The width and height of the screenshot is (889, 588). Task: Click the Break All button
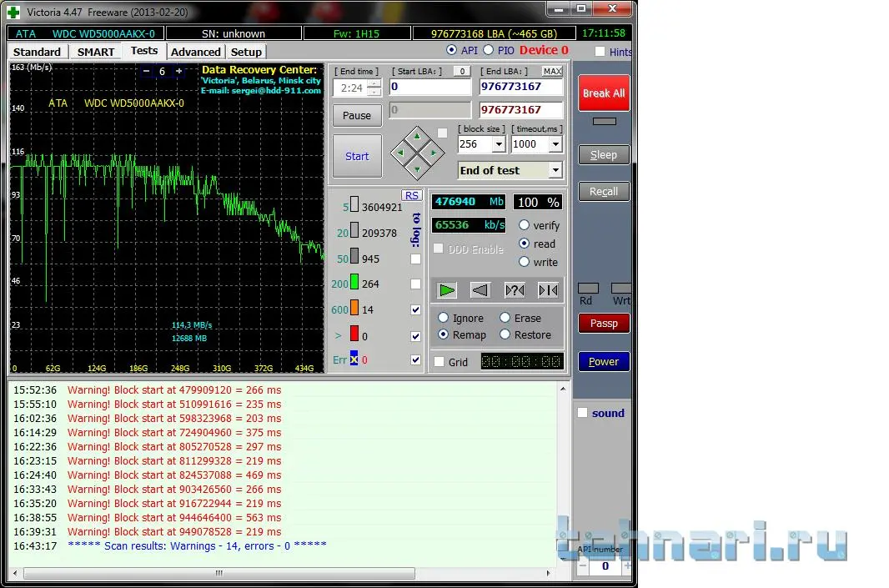(x=604, y=93)
